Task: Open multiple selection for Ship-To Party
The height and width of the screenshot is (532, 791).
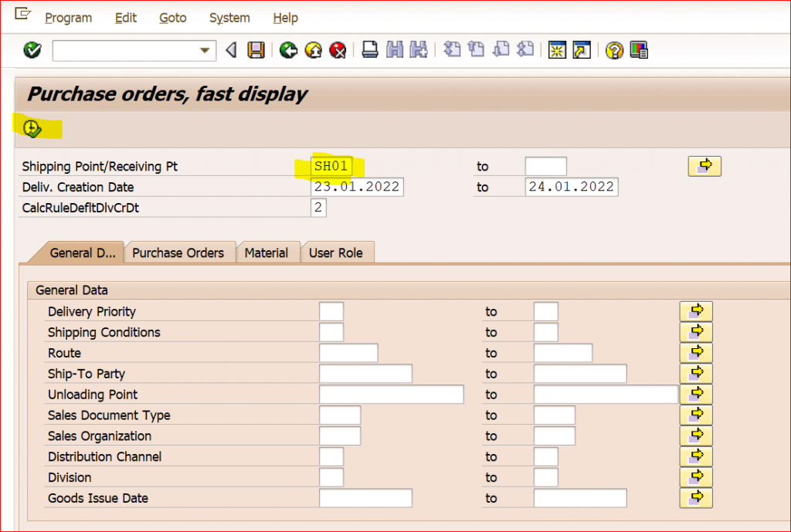Action: coord(696,373)
